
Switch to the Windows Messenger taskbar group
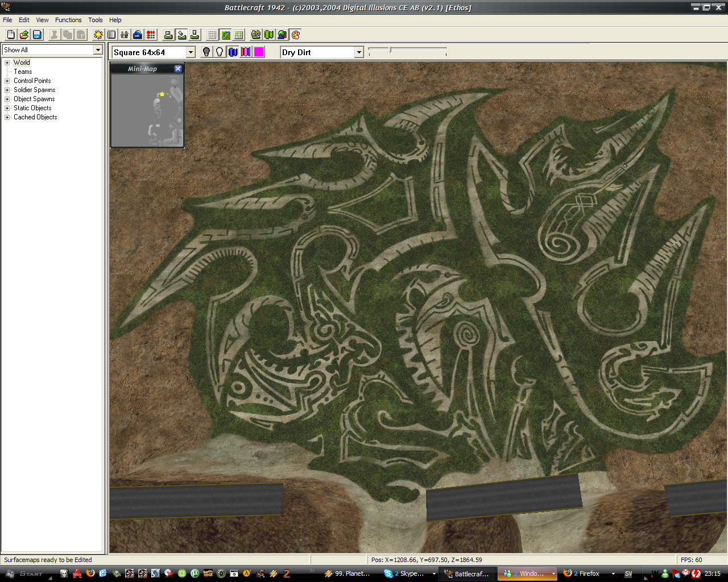(x=528, y=573)
